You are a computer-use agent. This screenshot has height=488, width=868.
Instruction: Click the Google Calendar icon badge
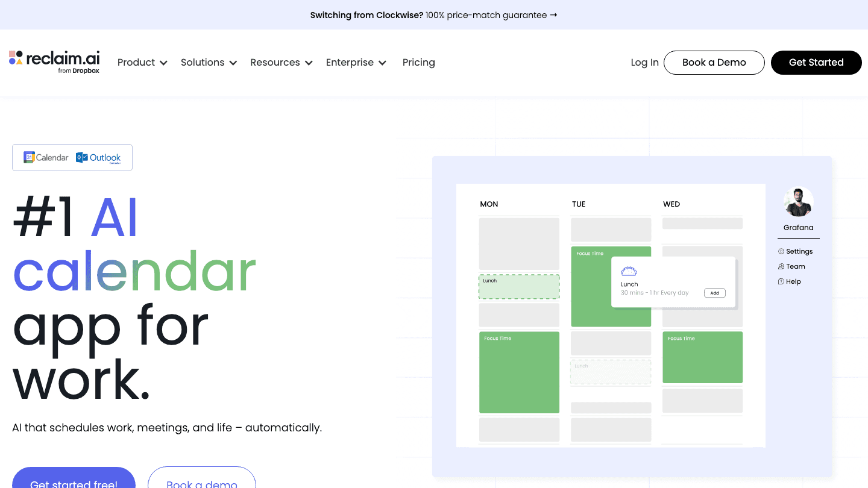[x=46, y=157]
